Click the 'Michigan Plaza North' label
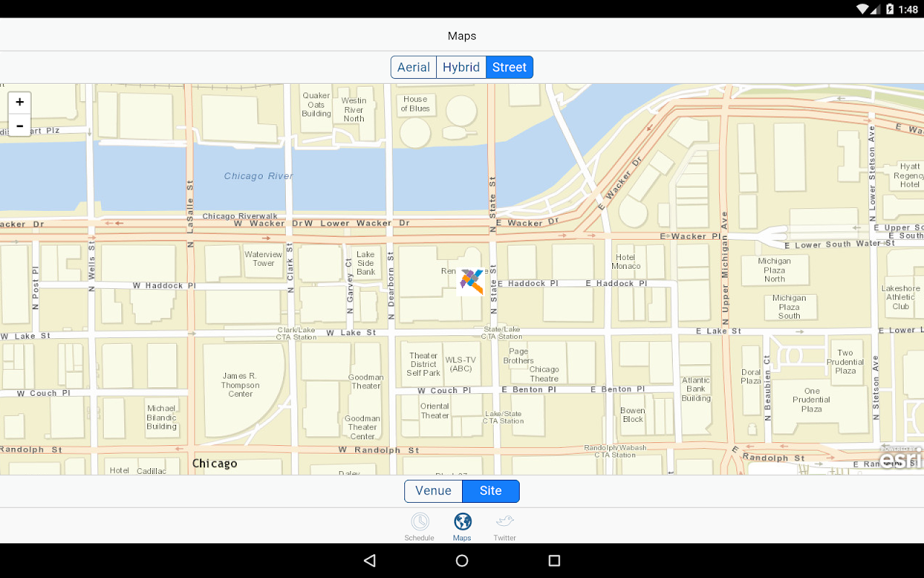Screen dimensions: 924x578 (x=775, y=270)
